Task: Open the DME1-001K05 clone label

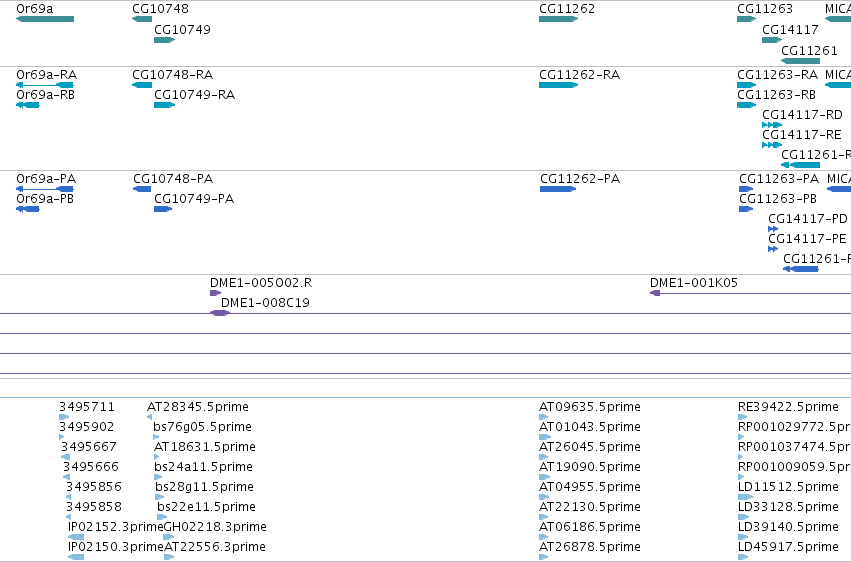Action: (694, 283)
